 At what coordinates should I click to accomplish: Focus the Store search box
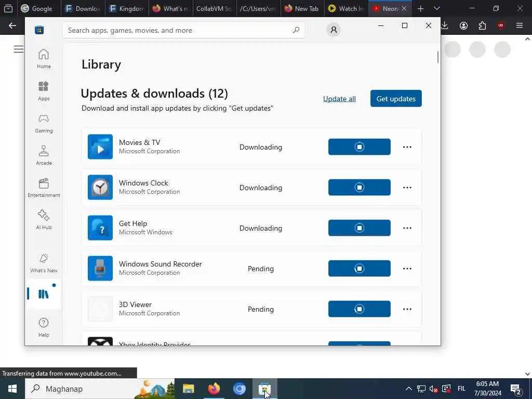(x=183, y=30)
